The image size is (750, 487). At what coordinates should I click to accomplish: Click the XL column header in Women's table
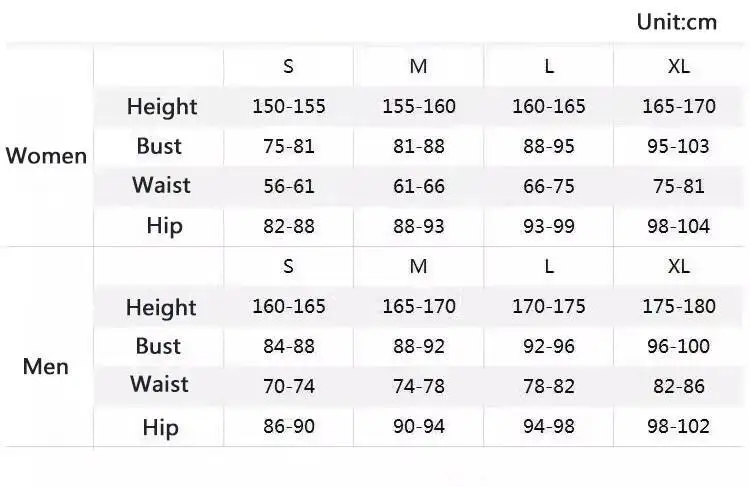click(678, 67)
